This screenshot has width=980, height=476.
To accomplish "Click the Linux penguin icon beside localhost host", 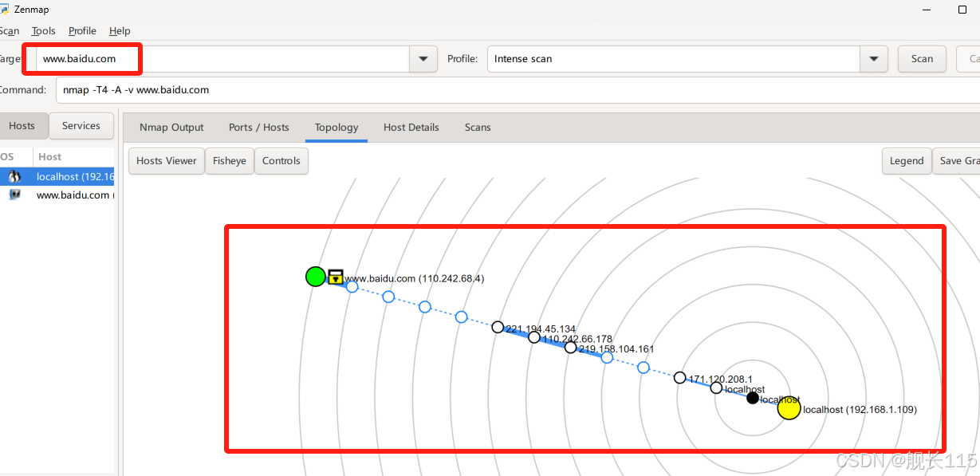I will [14, 177].
